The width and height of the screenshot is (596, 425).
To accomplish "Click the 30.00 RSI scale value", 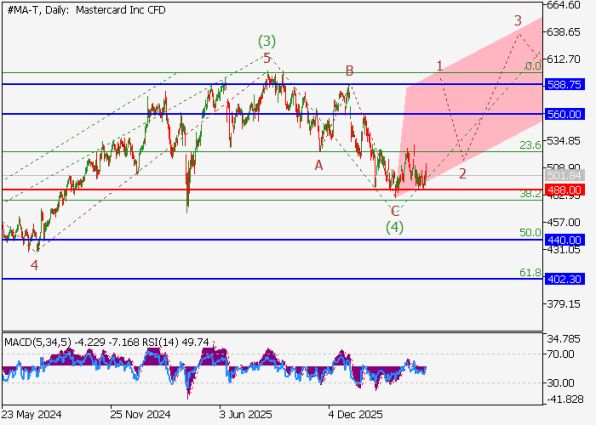I will (560, 383).
